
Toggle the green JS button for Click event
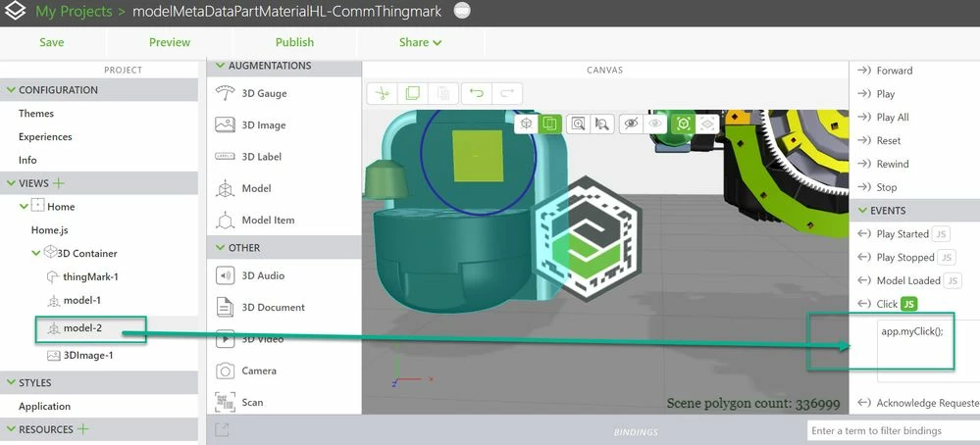pos(908,304)
